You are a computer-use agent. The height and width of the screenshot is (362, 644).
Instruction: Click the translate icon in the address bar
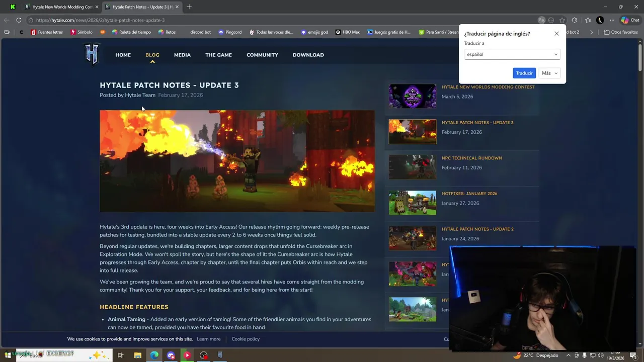[x=541, y=20]
